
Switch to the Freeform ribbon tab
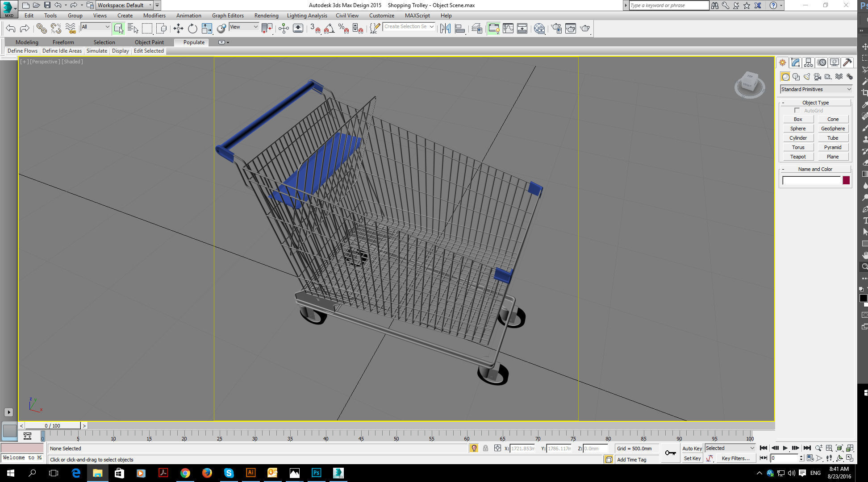[x=63, y=42]
